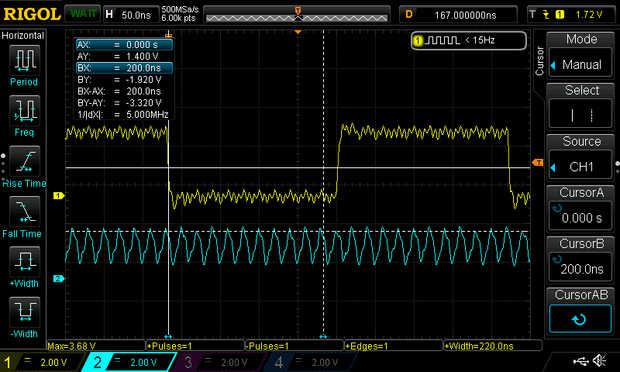This screenshot has height=372, width=620.
Task: Select the -Width measurement icon
Action: point(25,312)
